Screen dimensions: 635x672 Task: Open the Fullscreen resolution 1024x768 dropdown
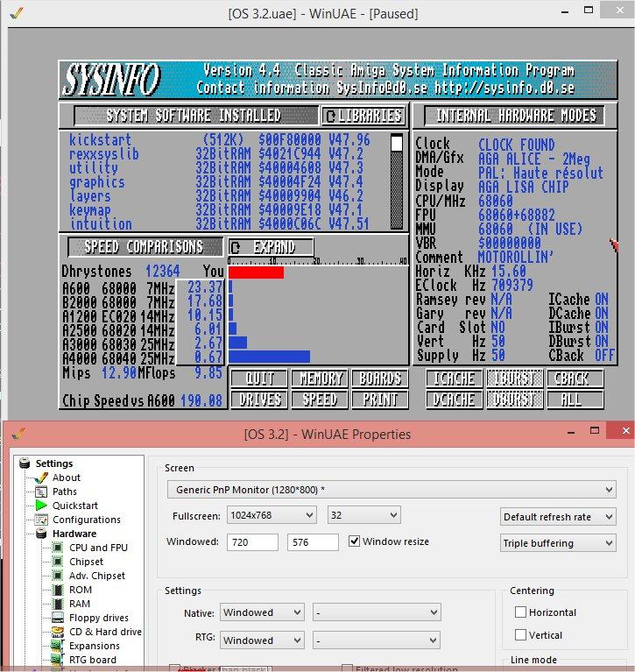click(x=272, y=516)
